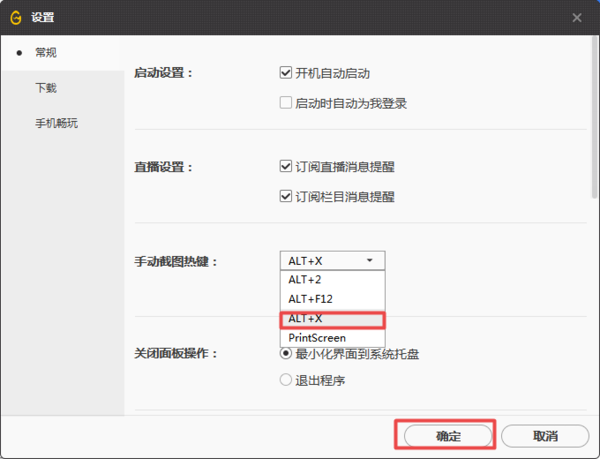
Task: Select PrintScreen hotkey option
Action: pos(317,338)
